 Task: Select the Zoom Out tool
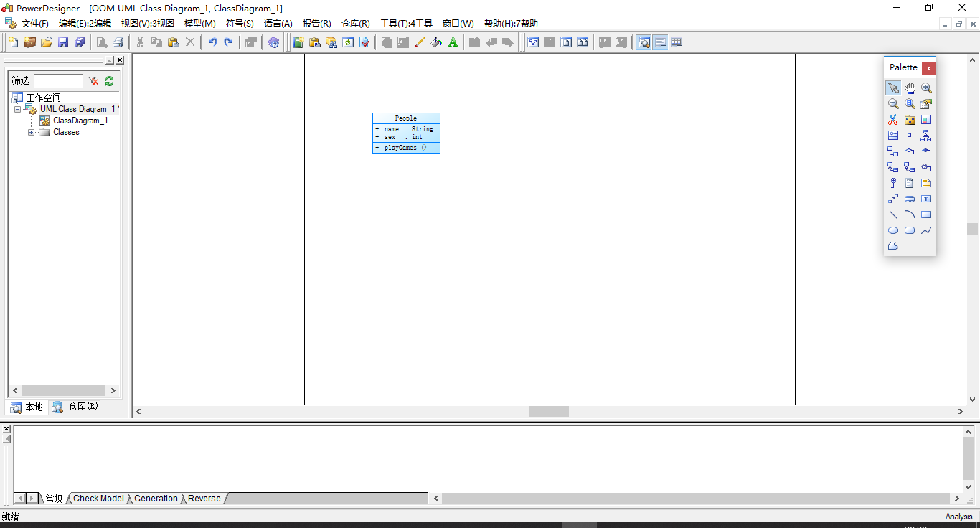(893, 103)
